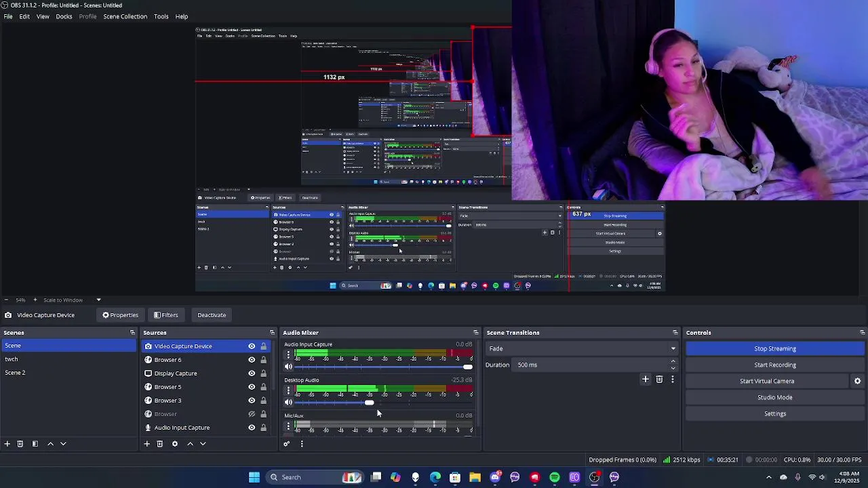Move scene up arrow in Scenes panel
This screenshot has width=868, height=488.
[x=50, y=444]
